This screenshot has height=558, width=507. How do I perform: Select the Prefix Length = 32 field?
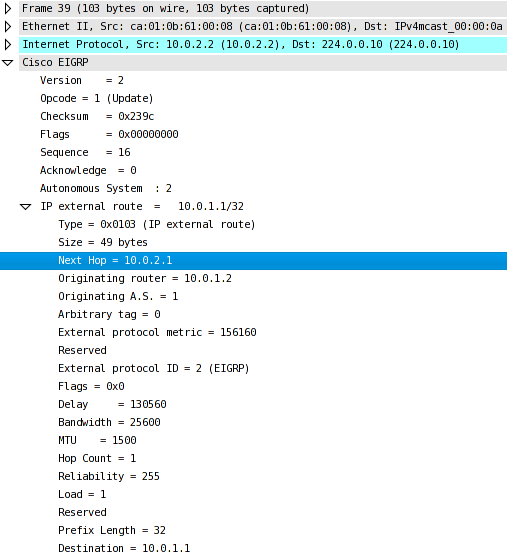[112, 530]
